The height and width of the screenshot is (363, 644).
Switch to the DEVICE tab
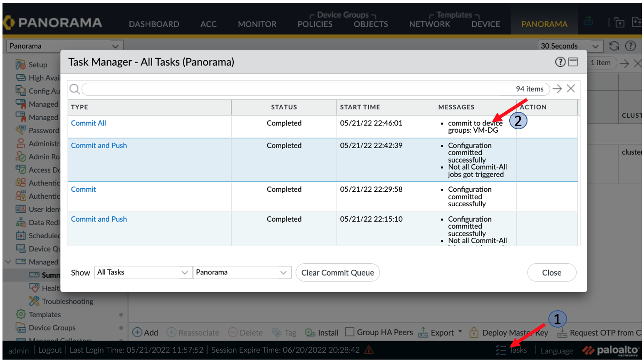tap(486, 24)
